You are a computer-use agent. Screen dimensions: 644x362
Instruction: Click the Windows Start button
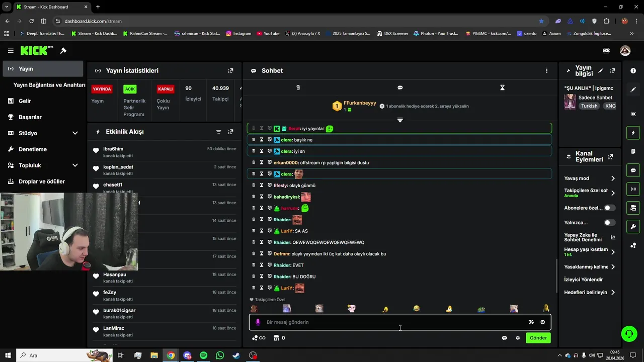coord(8,355)
